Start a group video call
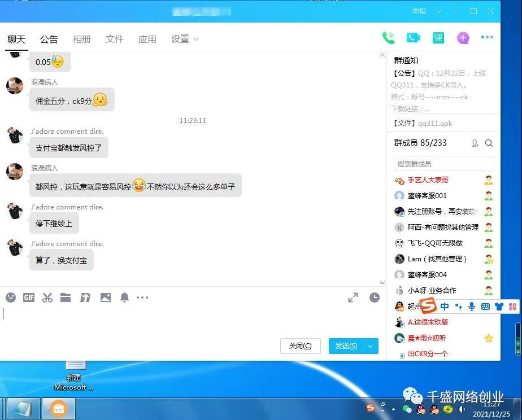The image size is (522, 420). pos(413,38)
